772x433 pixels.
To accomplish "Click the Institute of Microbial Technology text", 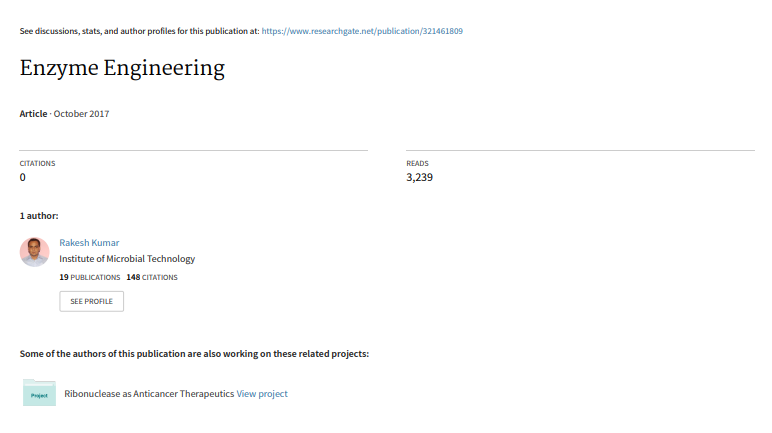I will [127, 259].
